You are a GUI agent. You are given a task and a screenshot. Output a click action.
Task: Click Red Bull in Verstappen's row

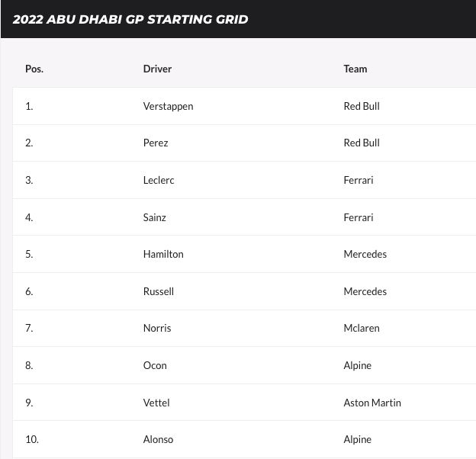point(362,106)
